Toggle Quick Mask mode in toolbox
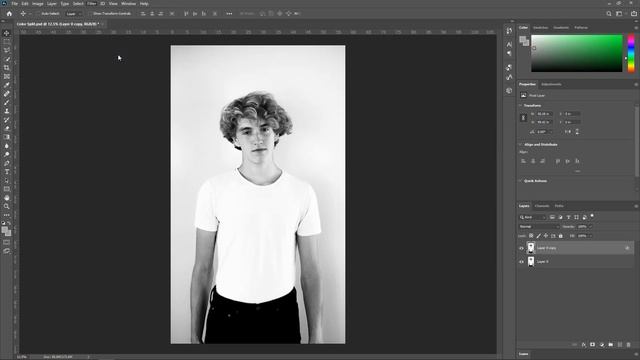Viewport: 640px width, 360px height. (7, 242)
